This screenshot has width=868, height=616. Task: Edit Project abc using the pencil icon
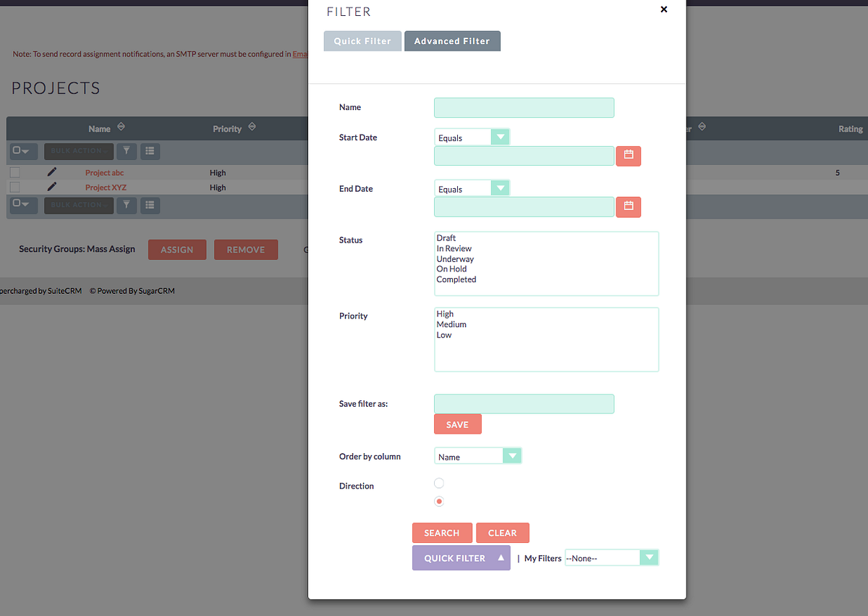[x=51, y=172]
